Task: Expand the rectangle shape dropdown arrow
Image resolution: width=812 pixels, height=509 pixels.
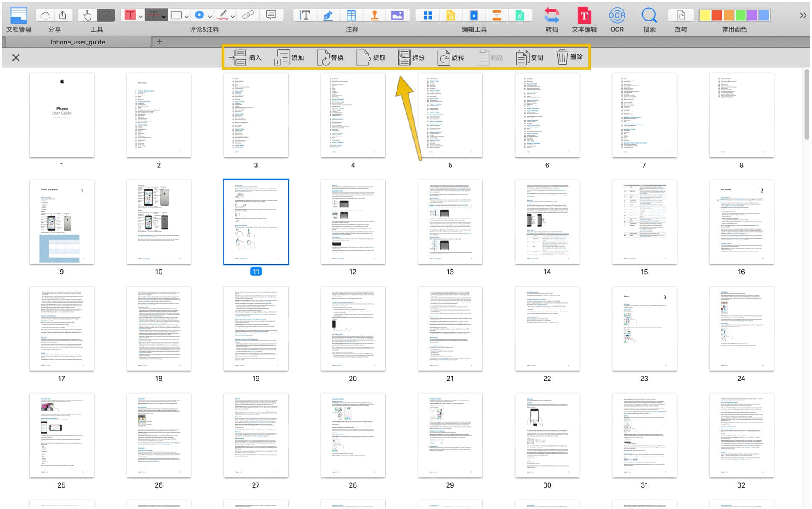Action: 187,17
